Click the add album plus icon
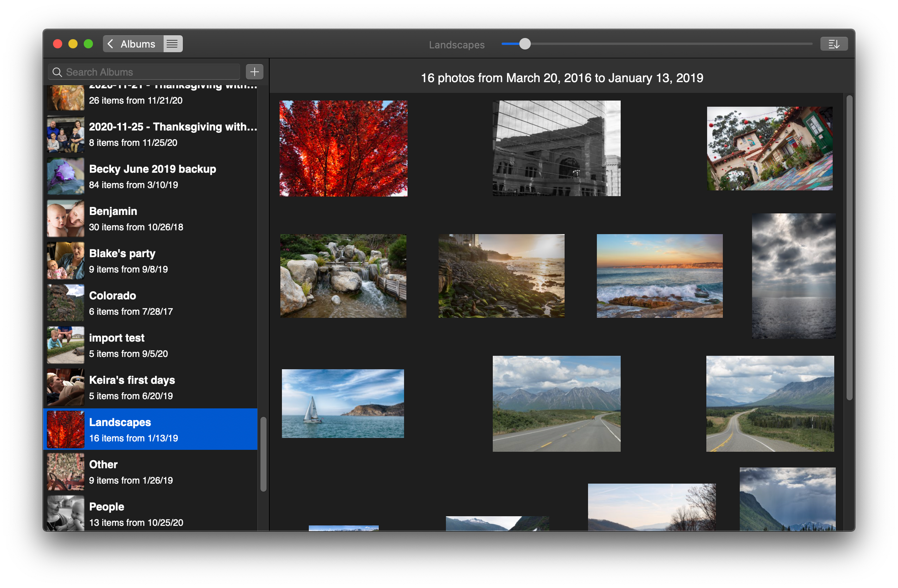 click(x=255, y=71)
